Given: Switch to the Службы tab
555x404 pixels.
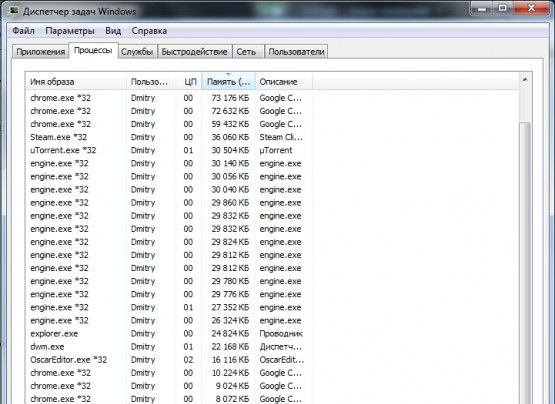Looking at the screenshot, I should click(137, 52).
